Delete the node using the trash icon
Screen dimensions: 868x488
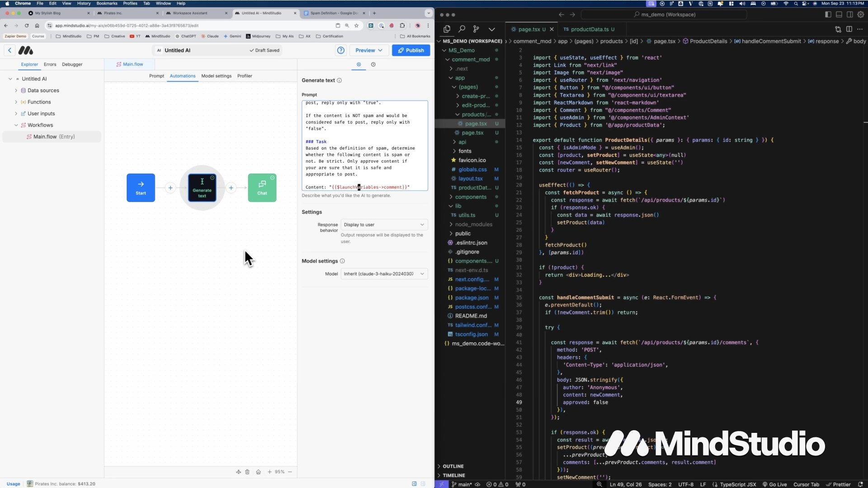click(x=247, y=472)
